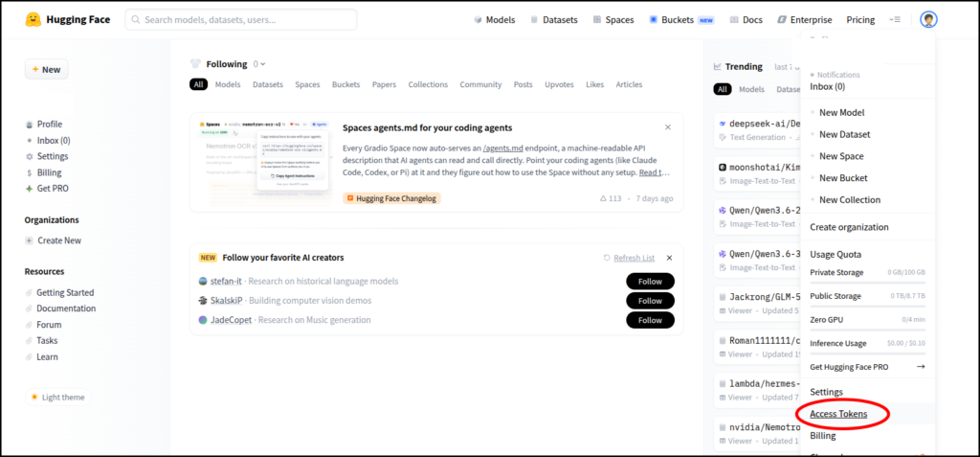The width and height of the screenshot is (980, 457).
Task: Click the Settings gear icon in sidebar
Action: pyautogui.click(x=30, y=156)
